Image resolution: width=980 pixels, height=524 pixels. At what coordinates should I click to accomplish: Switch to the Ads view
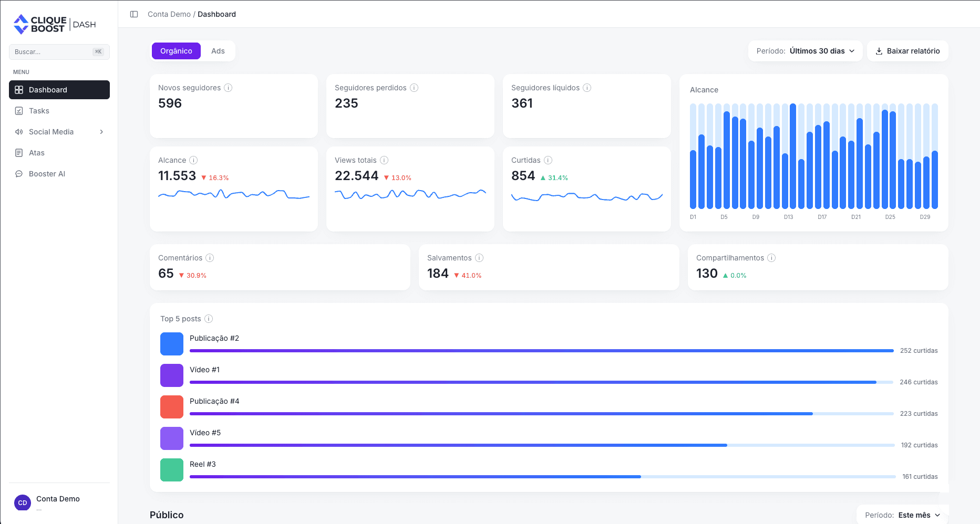point(218,51)
